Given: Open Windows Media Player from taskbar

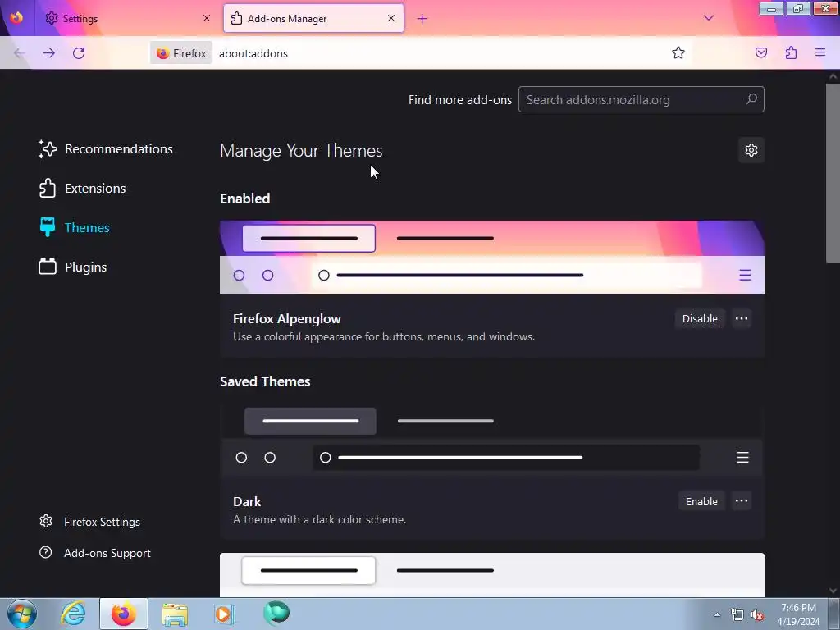Looking at the screenshot, I should 225,614.
